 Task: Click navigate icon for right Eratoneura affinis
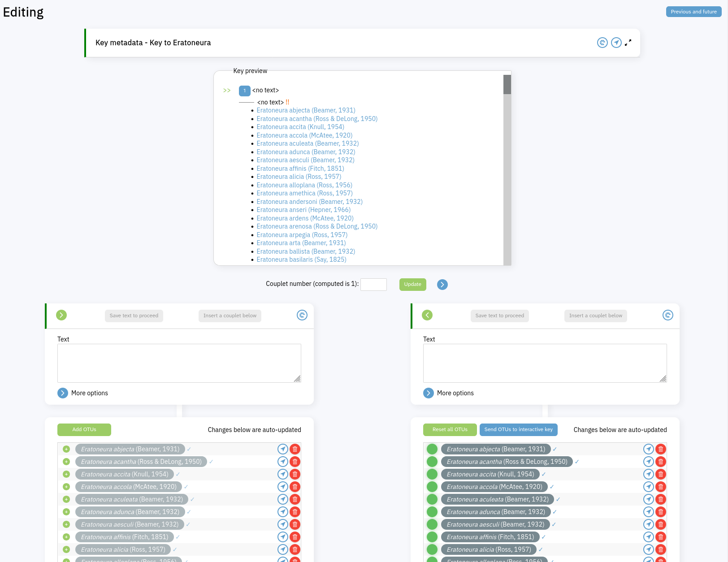(648, 537)
